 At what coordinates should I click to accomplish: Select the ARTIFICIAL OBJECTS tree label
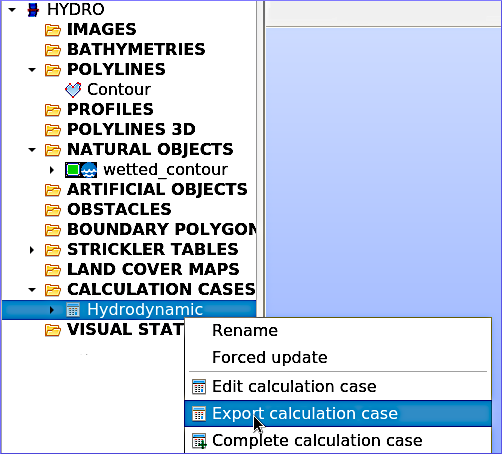tap(157, 190)
